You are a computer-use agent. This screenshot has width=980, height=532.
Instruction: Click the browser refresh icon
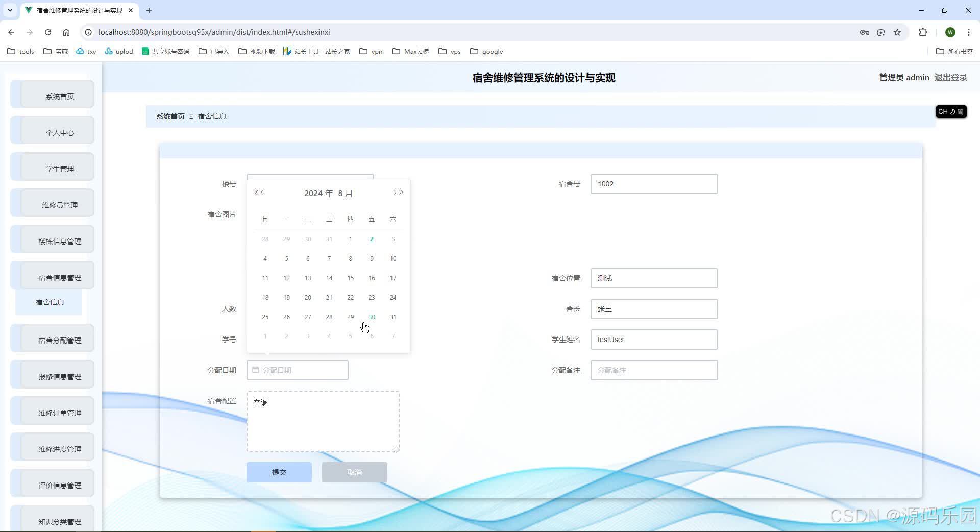47,32
